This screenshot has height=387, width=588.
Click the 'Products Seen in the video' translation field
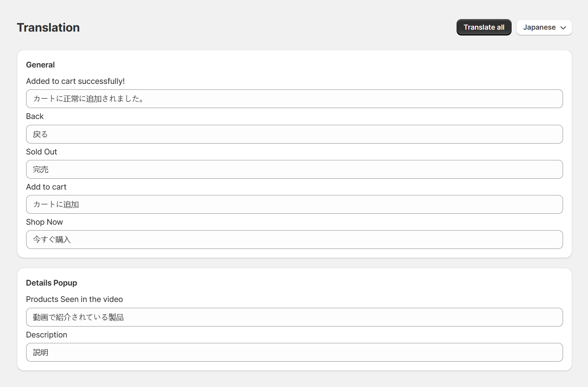point(294,317)
